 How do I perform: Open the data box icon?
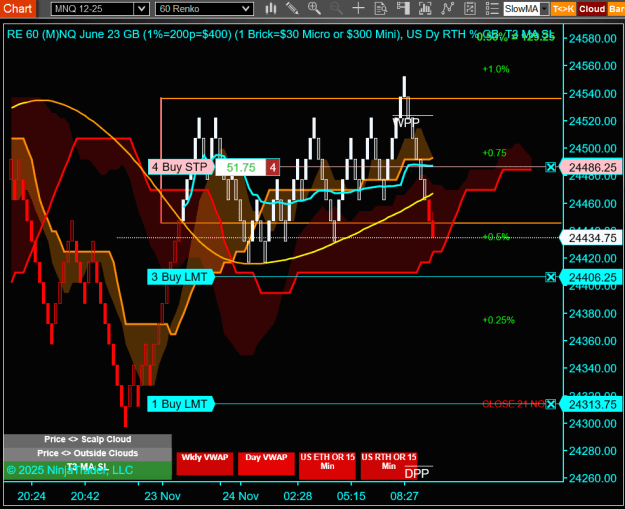(x=381, y=8)
